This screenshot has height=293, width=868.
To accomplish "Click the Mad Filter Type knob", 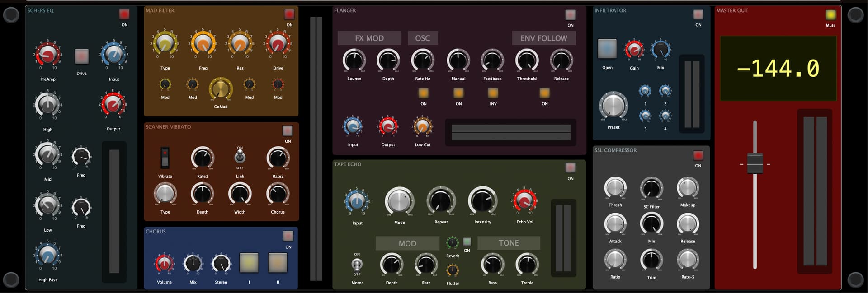I will (x=165, y=44).
